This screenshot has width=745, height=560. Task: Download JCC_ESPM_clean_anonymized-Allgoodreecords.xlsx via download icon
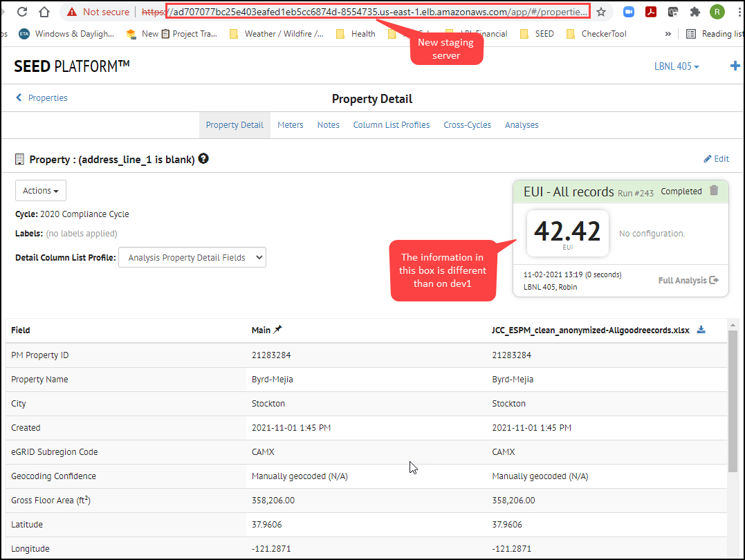(701, 330)
